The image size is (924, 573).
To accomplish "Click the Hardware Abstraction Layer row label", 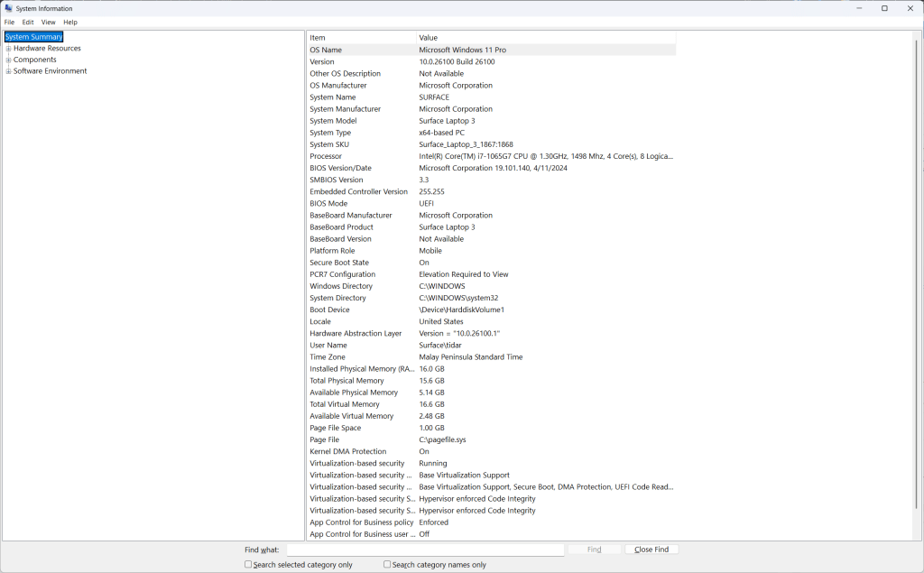I will tap(356, 333).
